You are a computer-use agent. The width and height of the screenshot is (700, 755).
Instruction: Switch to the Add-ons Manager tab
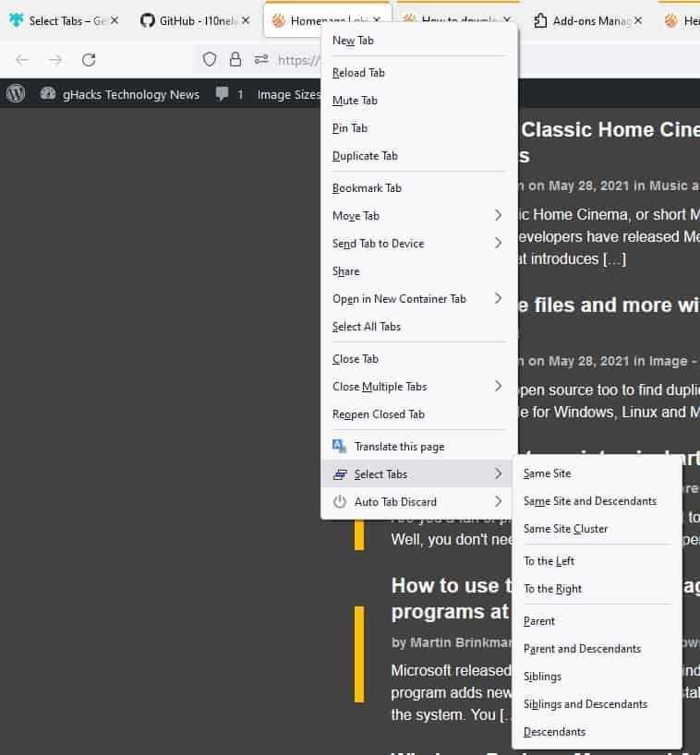pyautogui.click(x=587, y=20)
